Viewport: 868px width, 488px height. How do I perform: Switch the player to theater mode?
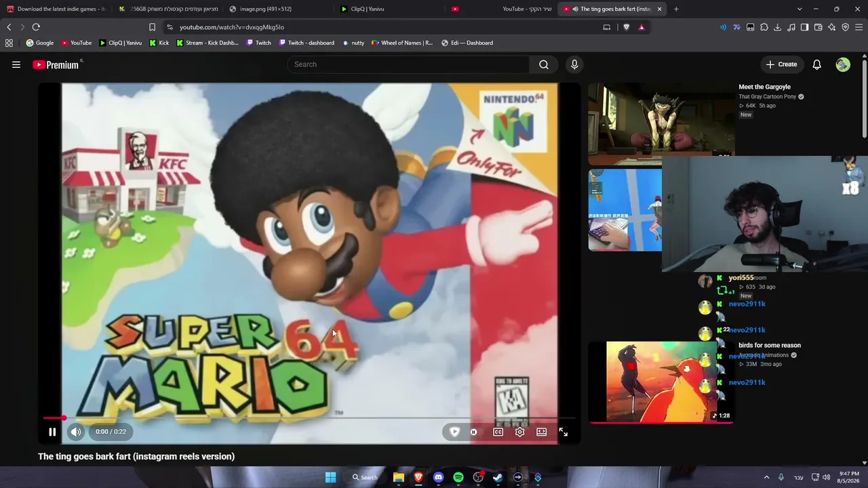pyautogui.click(x=542, y=432)
